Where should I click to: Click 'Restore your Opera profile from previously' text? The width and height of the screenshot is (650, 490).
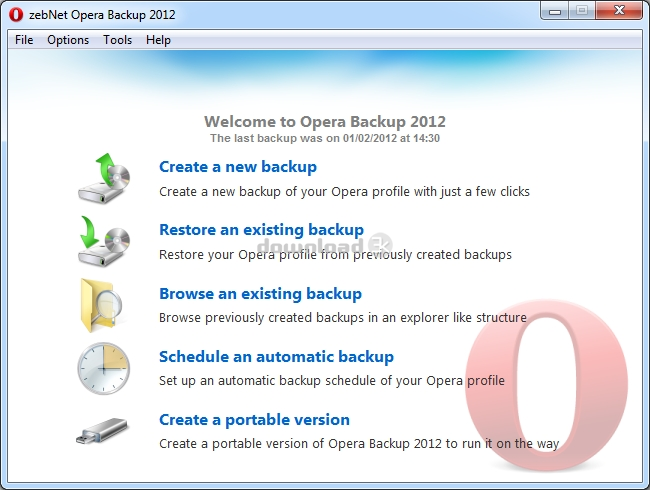coord(286,255)
